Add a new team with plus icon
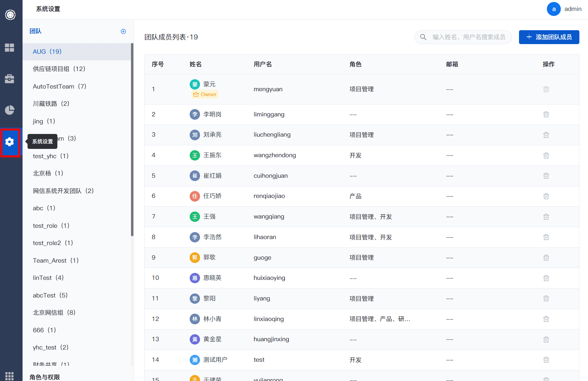Viewport: 588px width, 381px height. tap(123, 31)
